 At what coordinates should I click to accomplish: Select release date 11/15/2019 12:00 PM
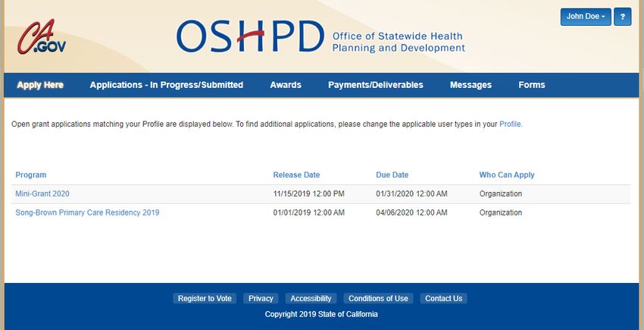(309, 193)
